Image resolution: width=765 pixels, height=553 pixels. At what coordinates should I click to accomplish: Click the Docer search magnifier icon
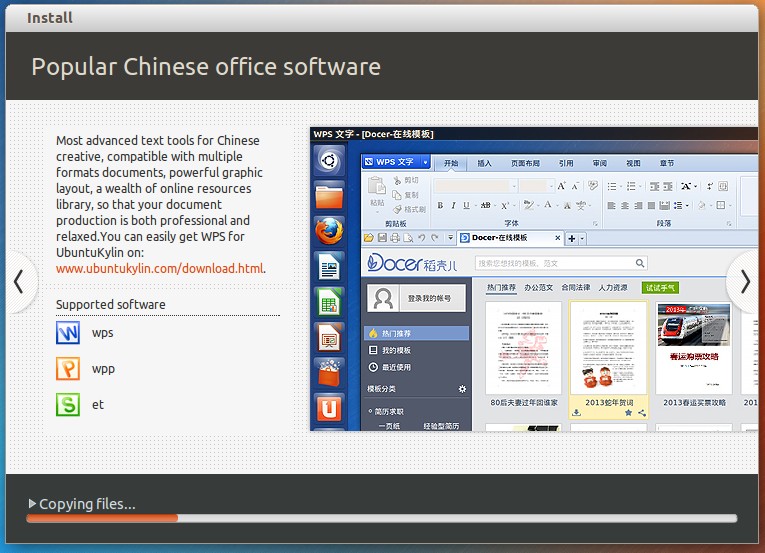[640, 263]
